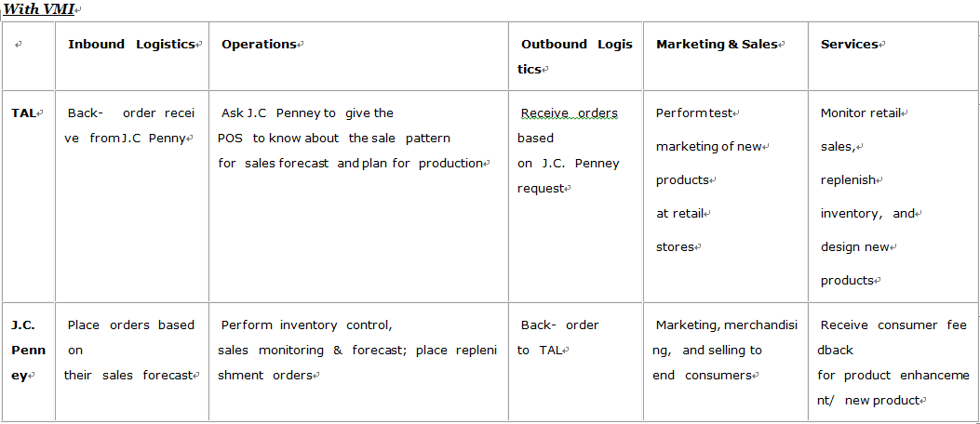980x424 pixels.
Task: Click the 'Perform test marketing of new products' cell
Action: tap(725, 196)
